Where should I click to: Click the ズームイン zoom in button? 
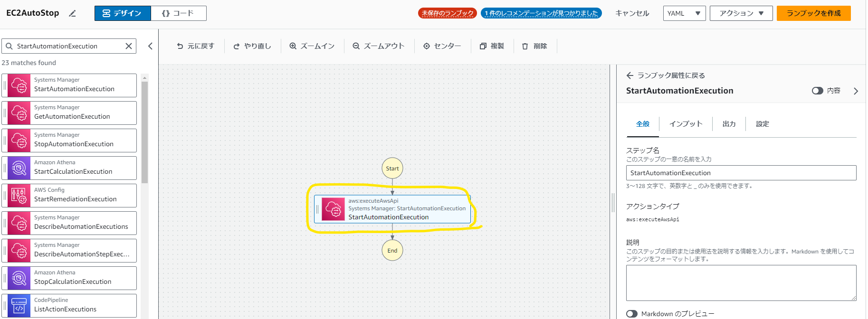[312, 46]
